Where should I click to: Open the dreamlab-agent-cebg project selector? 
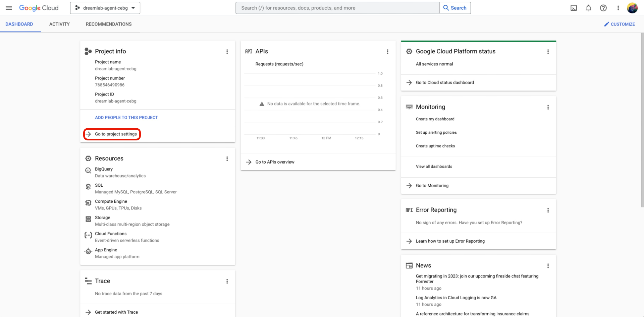105,8
